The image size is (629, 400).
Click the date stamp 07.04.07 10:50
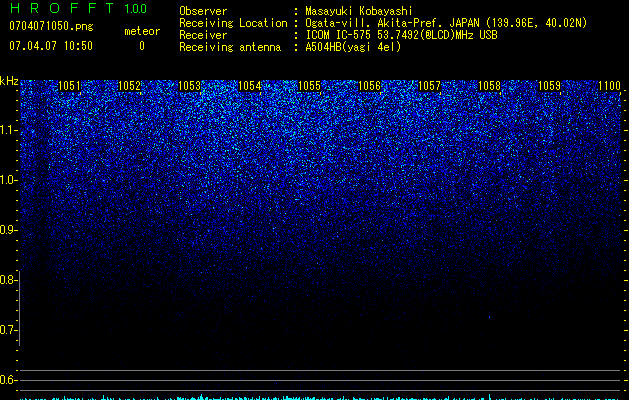pos(51,46)
